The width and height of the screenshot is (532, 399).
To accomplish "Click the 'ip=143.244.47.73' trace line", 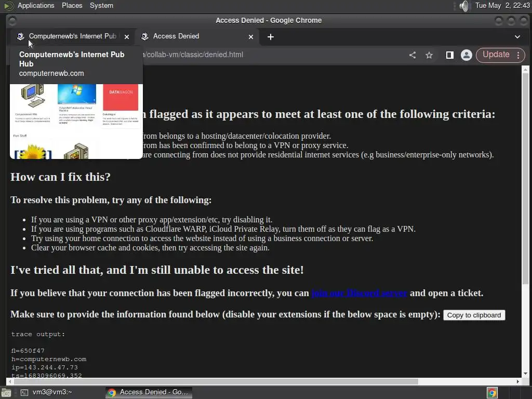I will tap(45, 367).
